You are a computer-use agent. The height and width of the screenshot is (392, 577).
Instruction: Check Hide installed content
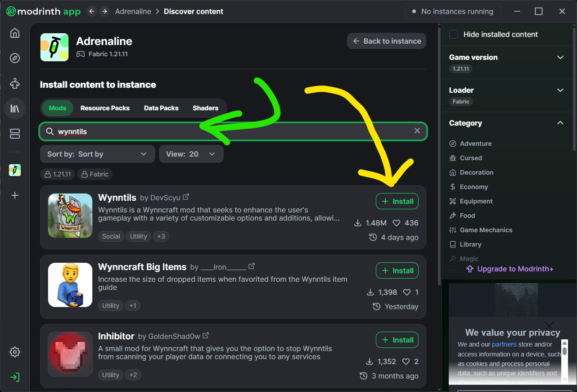(x=454, y=34)
